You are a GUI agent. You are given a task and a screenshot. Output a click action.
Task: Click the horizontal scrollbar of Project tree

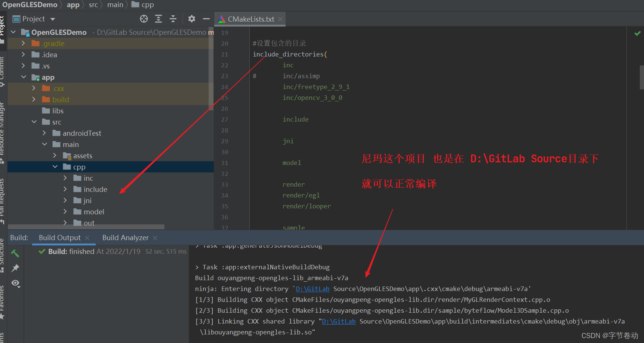[x=86, y=227]
